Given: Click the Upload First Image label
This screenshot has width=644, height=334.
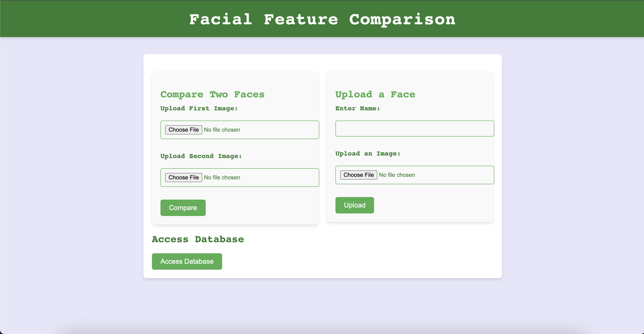Looking at the screenshot, I should click(x=199, y=108).
